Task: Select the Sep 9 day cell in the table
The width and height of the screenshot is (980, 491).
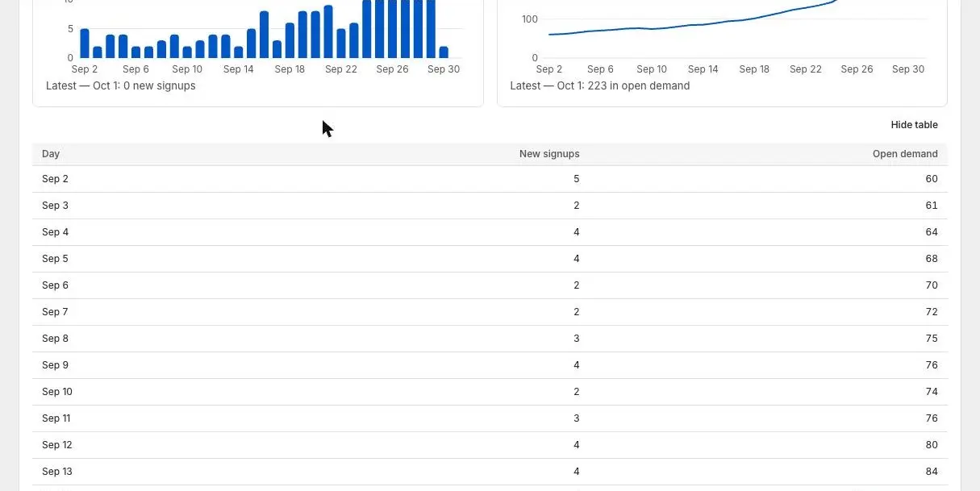Action: tap(55, 365)
